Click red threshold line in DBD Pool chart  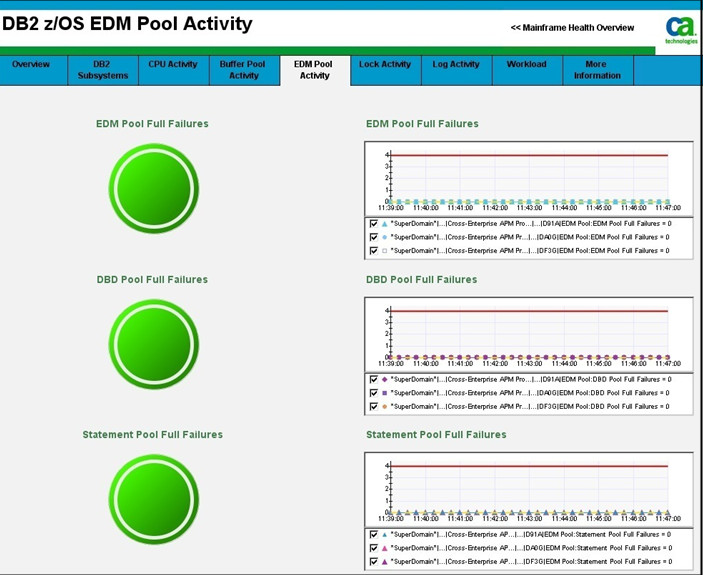click(529, 311)
